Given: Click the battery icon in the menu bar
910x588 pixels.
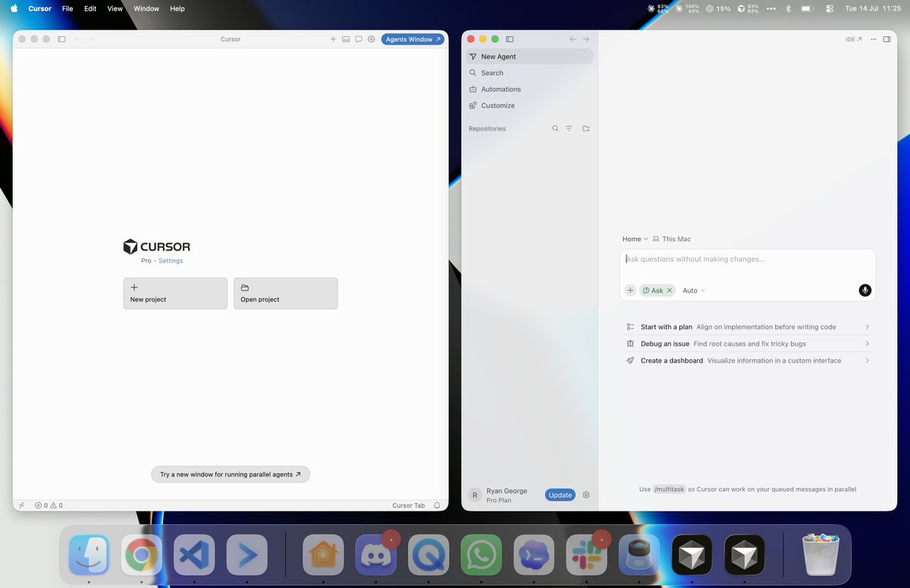Looking at the screenshot, I should [808, 8].
